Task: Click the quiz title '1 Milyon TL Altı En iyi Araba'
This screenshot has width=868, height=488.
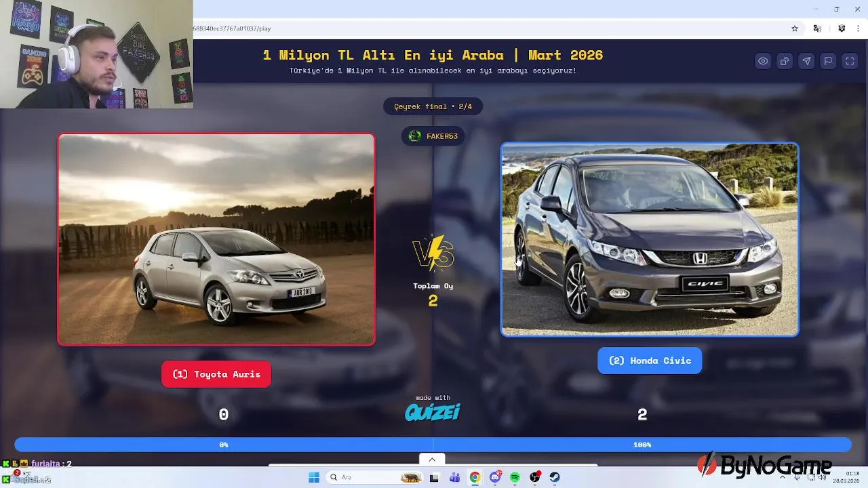Action: click(433, 55)
